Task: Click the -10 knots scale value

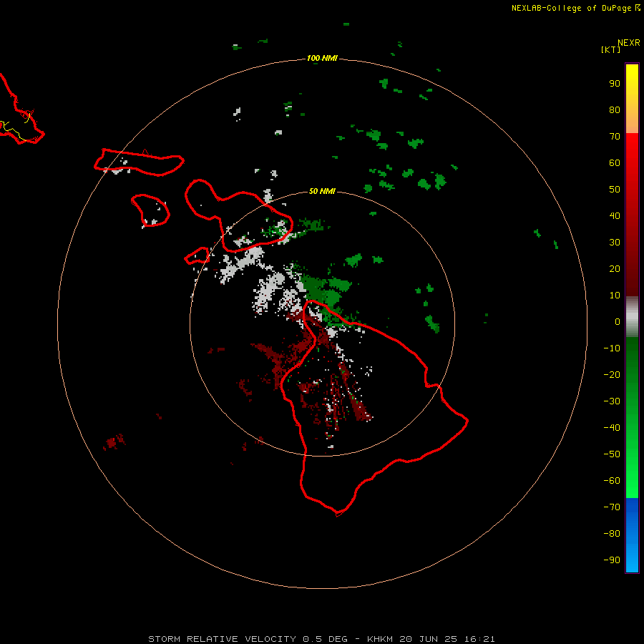Action: [x=612, y=348]
